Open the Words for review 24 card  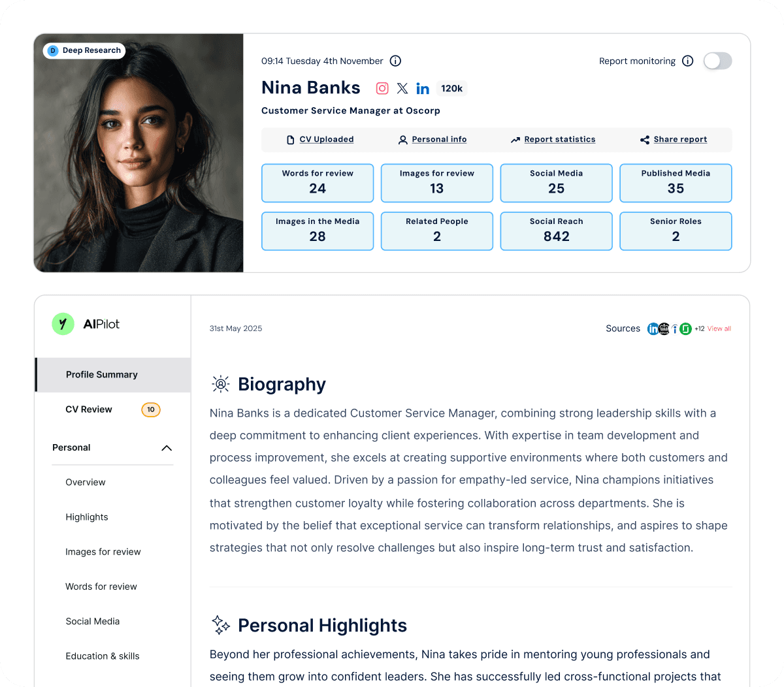click(318, 183)
